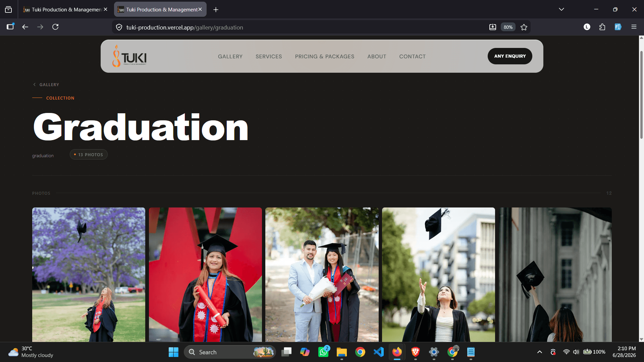
Task: Close the first Tuki Production tab
Action: coord(106,9)
